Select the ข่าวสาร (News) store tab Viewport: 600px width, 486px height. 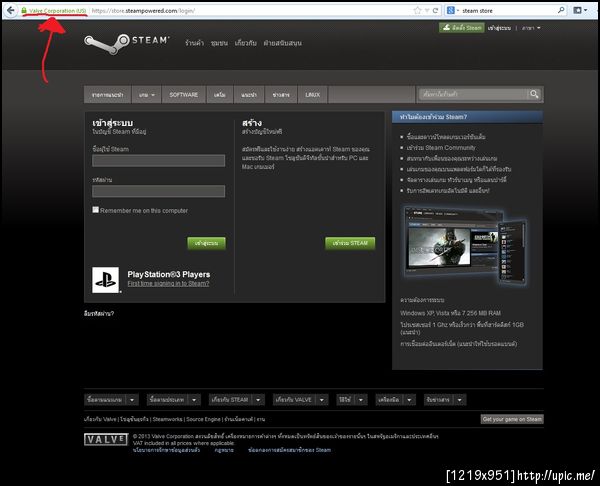[x=281, y=95]
